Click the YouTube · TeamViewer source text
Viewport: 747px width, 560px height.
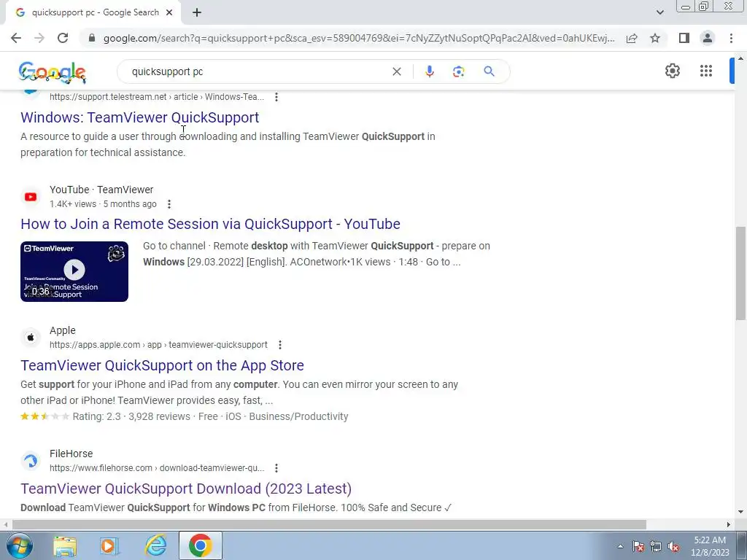(x=101, y=190)
